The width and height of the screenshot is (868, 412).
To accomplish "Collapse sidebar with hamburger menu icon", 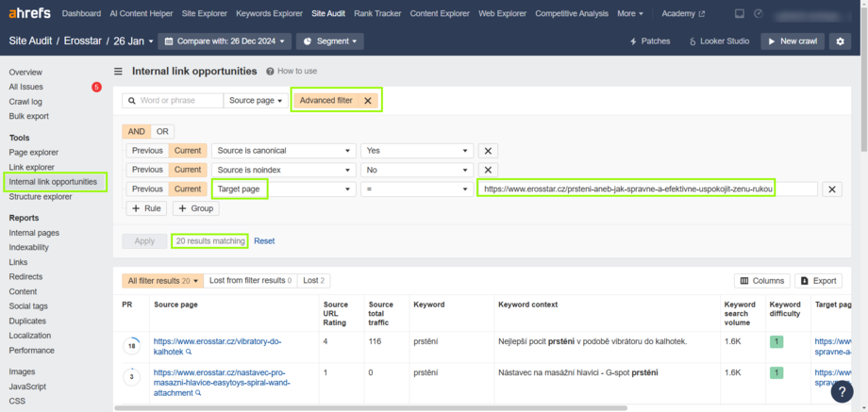I will (118, 72).
